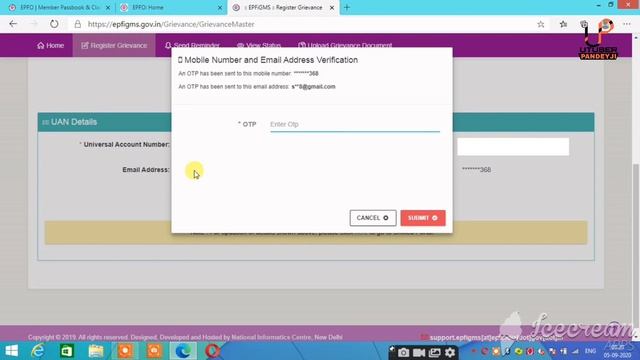The width and height of the screenshot is (640, 360).
Task: Open second orange recorder taskbar icon
Action: click(x=154, y=351)
